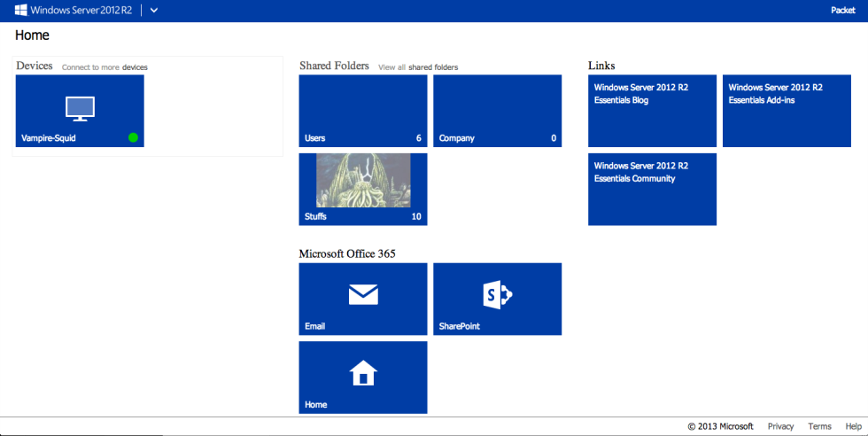Click the Shared Folders section heading
This screenshot has height=436, width=868.
tap(334, 66)
